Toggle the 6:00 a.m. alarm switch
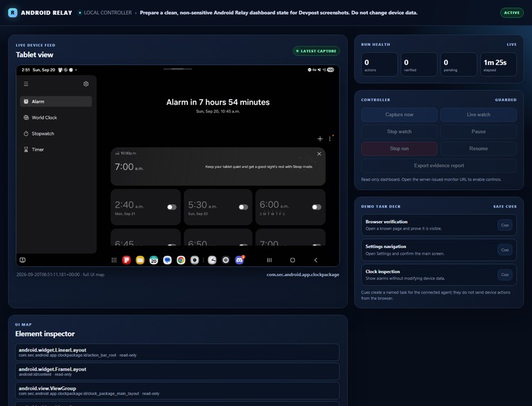This screenshot has width=532, height=406. tap(316, 207)
